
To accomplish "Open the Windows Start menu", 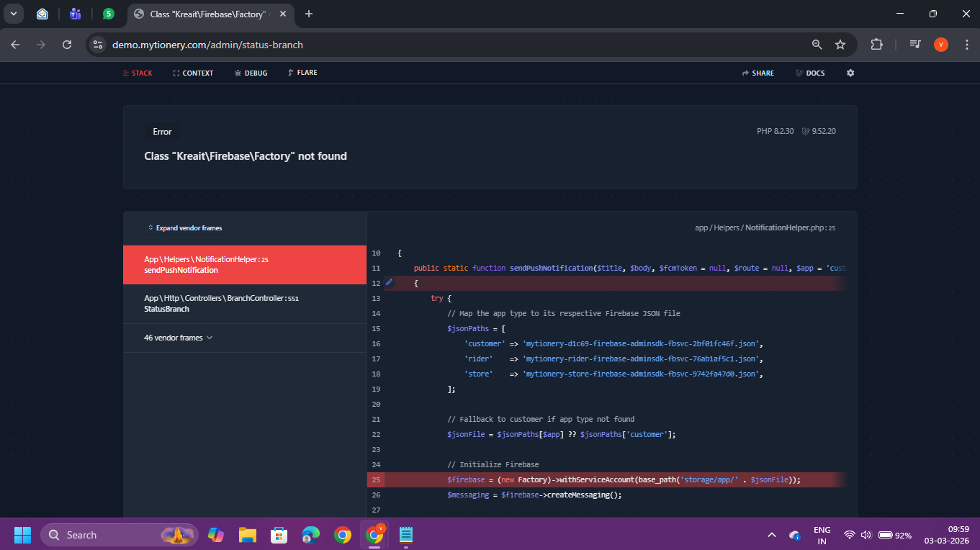I will (22, 535).
